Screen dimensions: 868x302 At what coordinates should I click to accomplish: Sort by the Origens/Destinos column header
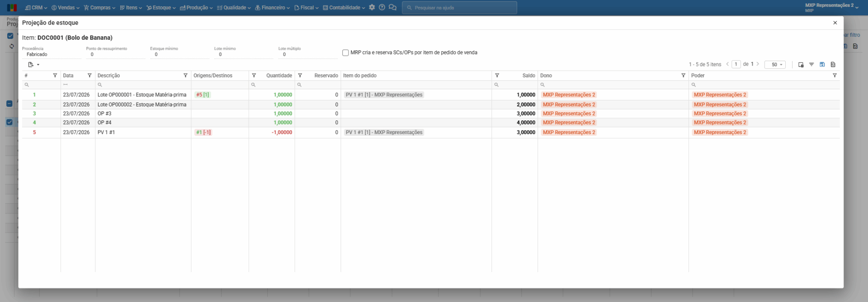coord(213,76)
